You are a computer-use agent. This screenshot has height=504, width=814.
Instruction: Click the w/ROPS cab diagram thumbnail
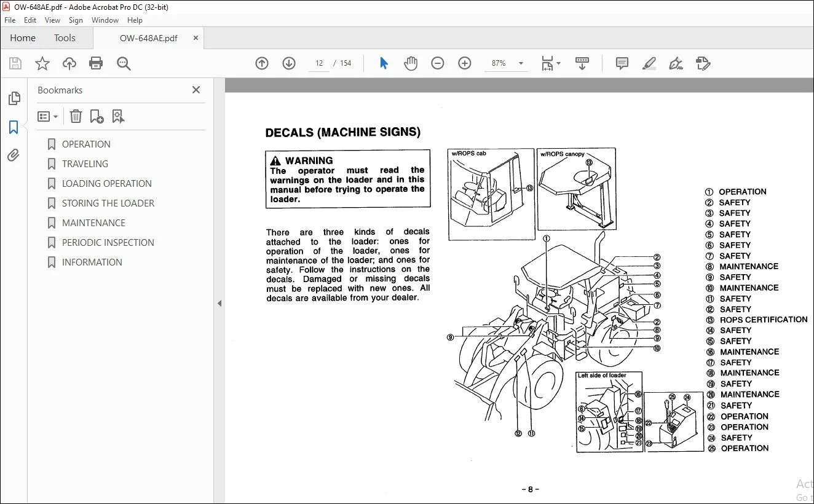coord(491,194)
